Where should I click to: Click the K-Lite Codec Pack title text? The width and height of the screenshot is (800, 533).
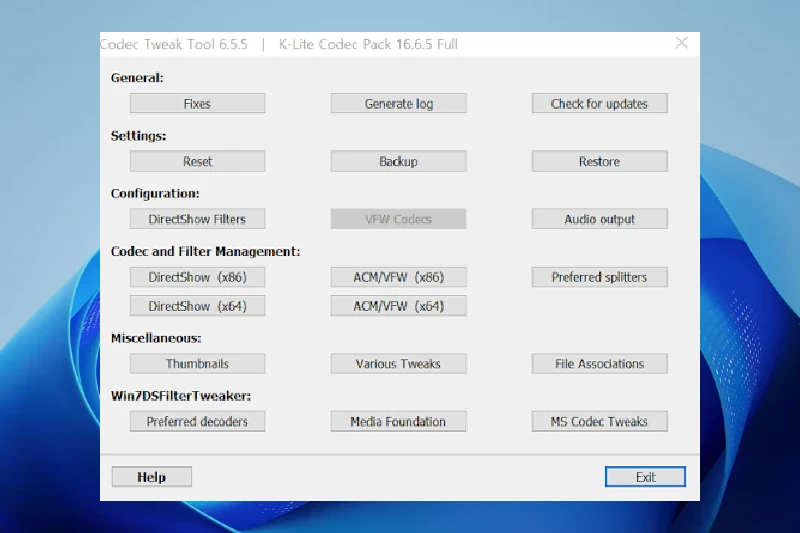tap(368, 44)
